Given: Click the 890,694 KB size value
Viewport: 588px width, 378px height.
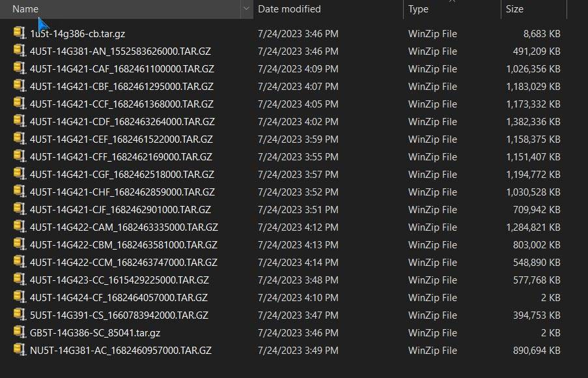Looking at the screenshot, I should (537, 351).
